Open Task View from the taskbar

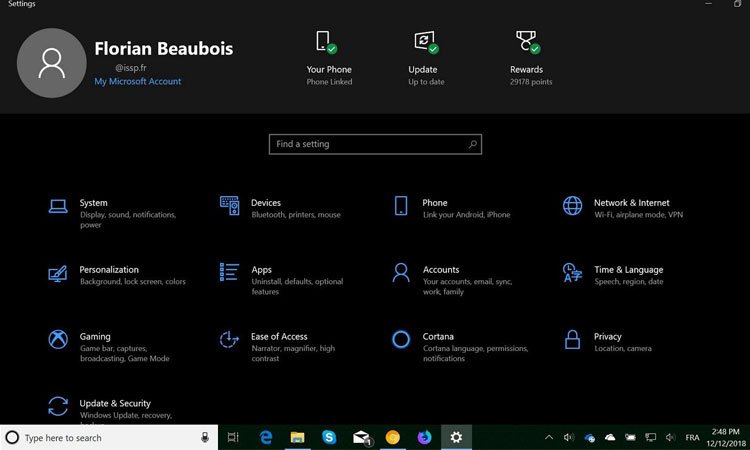coord(233,437)
